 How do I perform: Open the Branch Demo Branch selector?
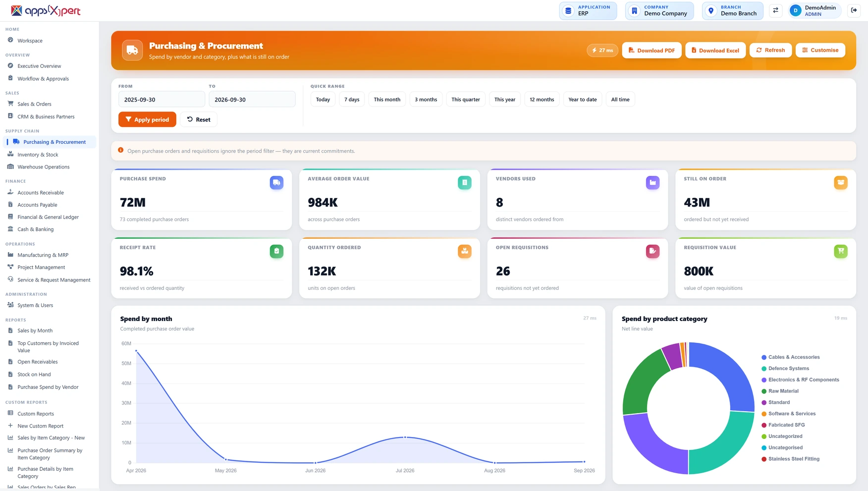click(732, 10)
